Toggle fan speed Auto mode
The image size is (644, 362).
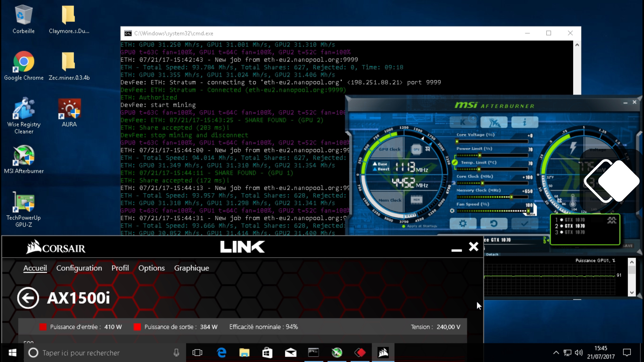coord(531,214)
